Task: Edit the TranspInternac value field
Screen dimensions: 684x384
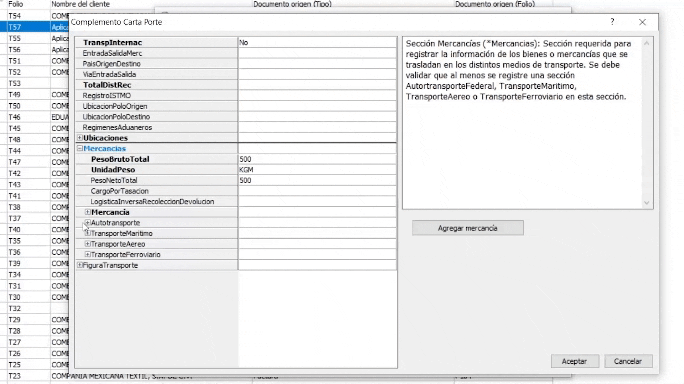Action: point(317,42)
